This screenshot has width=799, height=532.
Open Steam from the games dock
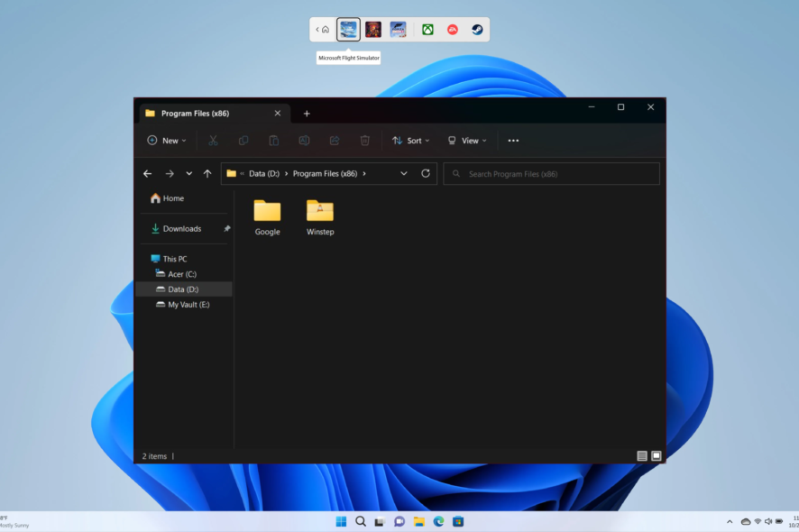[476, 29]
